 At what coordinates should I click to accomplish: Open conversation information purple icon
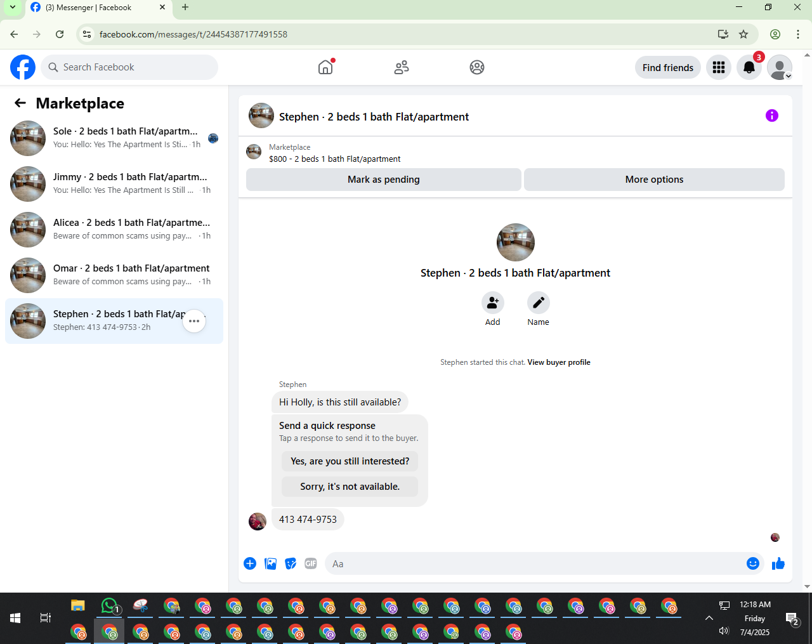point(772,115)
